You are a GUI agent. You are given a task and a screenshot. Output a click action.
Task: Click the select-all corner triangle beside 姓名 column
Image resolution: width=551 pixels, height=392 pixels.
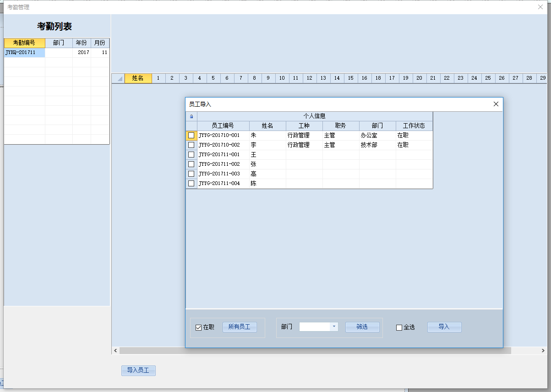tap(118, 78)
